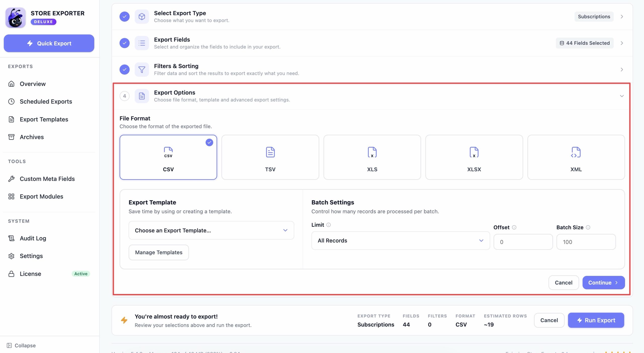Screen dimensions: 644x353
Task: Click the checkmark on the CSV card
Action: pyautogui.click(x=209, y=142)
